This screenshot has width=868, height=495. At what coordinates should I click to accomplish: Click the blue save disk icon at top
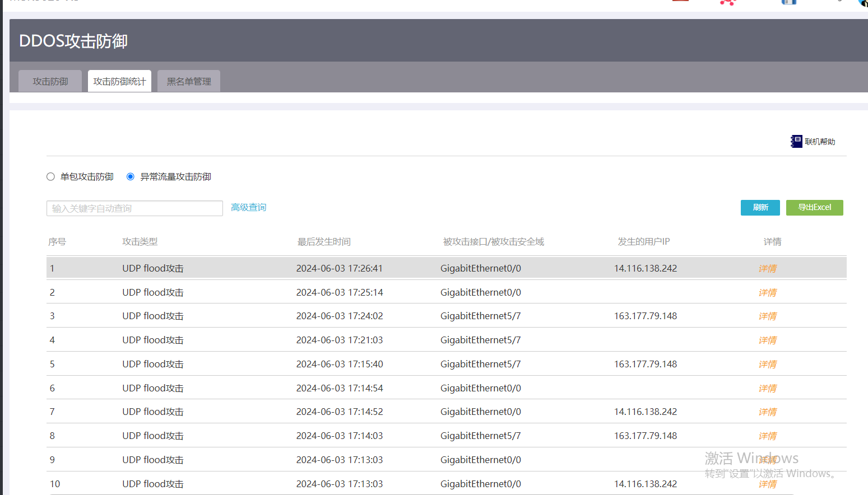coord(789,2)
